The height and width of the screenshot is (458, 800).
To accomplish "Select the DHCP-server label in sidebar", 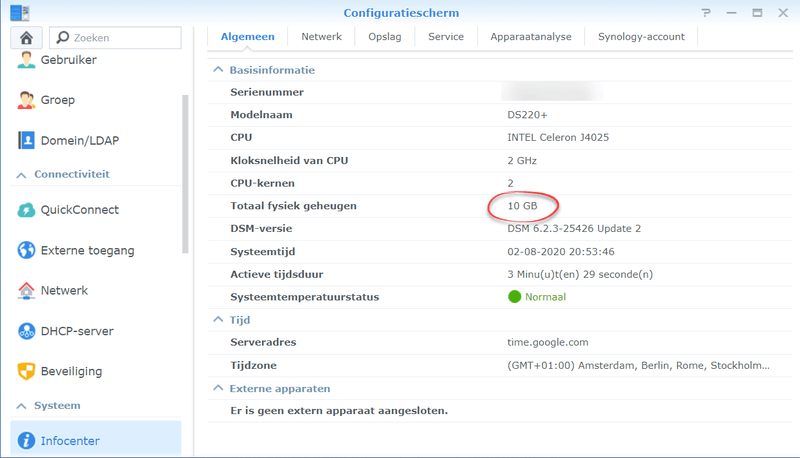I will pos(77,331).
